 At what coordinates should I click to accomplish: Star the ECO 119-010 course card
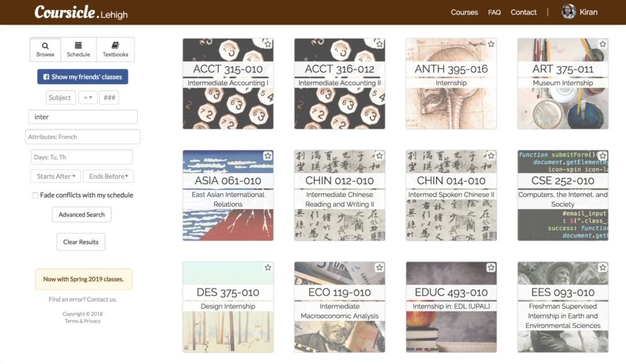(379, 268)
